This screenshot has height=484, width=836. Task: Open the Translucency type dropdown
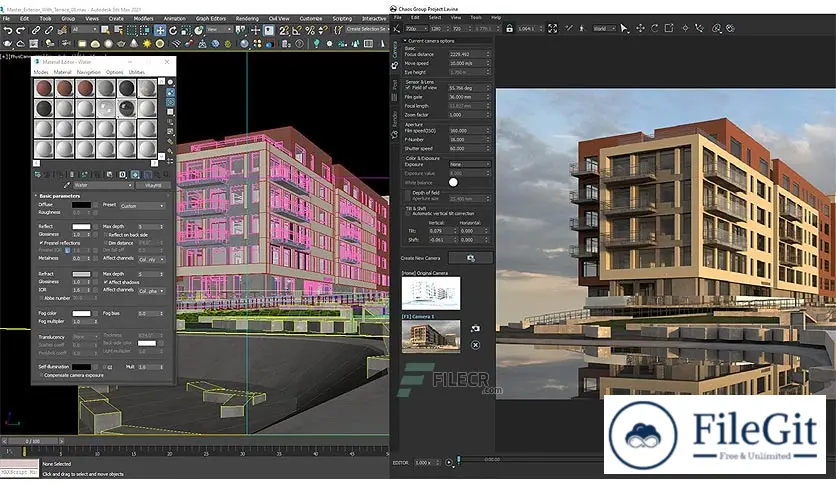click(85, 337)
